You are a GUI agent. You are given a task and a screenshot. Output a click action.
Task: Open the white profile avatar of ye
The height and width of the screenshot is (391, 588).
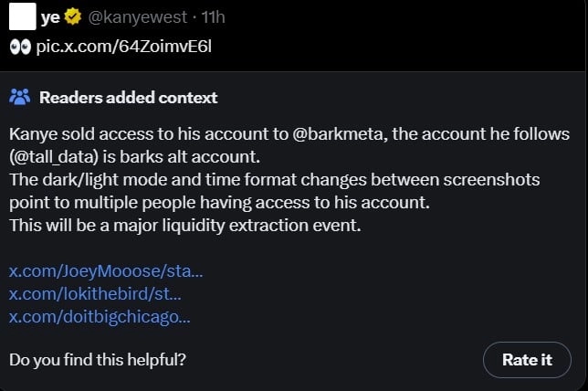pos(23,16)
